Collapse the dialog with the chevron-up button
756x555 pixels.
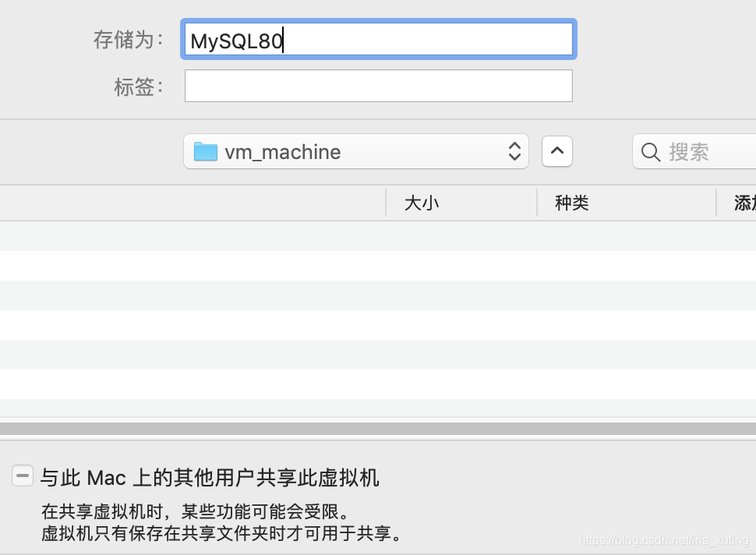557,151
